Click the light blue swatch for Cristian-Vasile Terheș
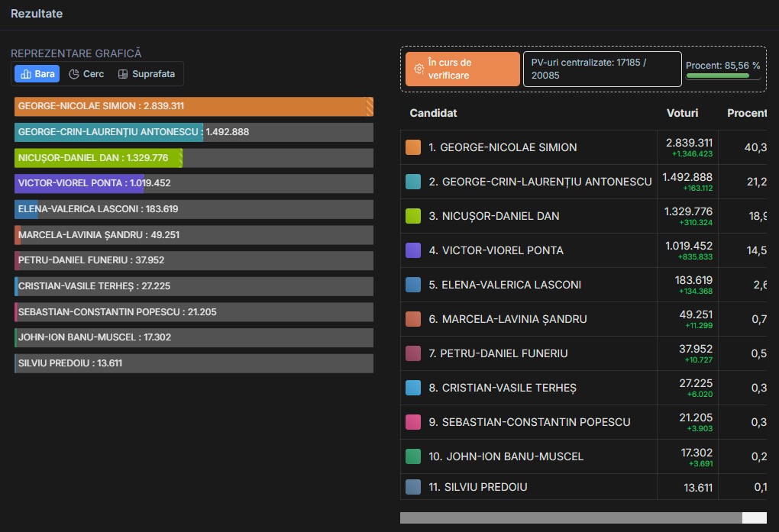 coord(413,388)
